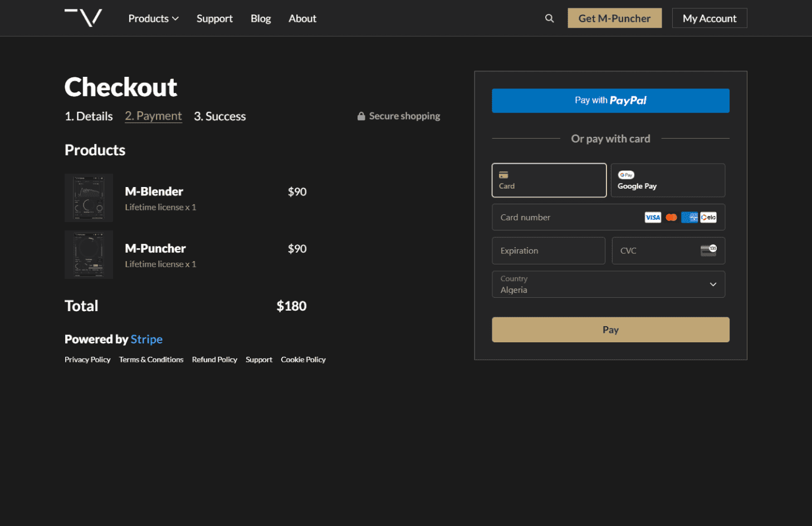Go to step 1. Details
Screen dimensions: 812x526
click(89, 116)
